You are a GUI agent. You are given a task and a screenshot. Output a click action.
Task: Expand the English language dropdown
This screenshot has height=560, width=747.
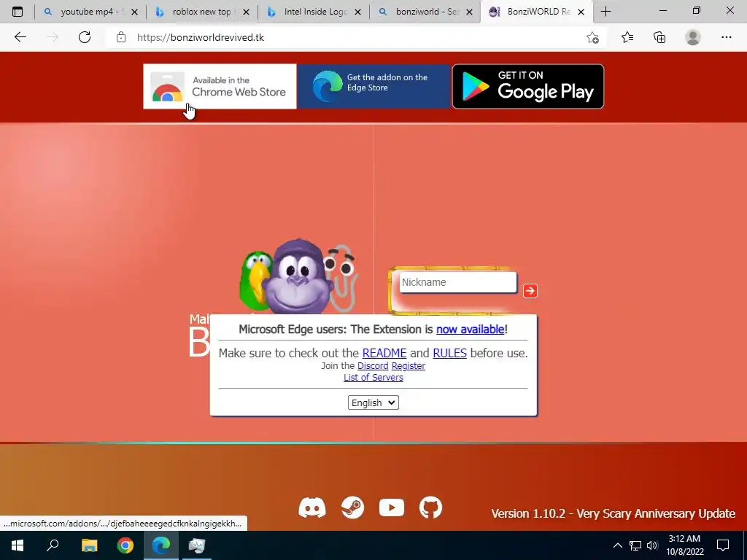pos(373,402)
